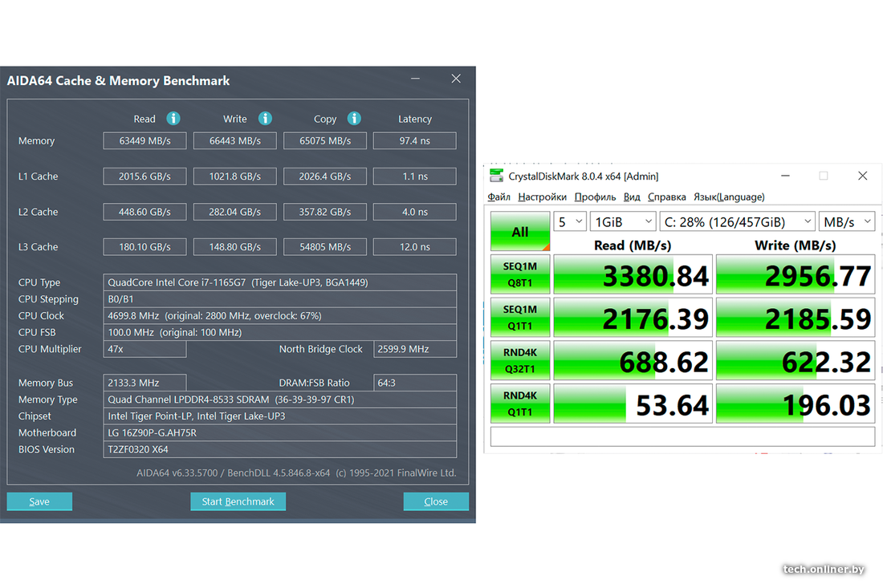Click the RND4K Q32T1 read result 688.62
883x588 pixels.
633,361
